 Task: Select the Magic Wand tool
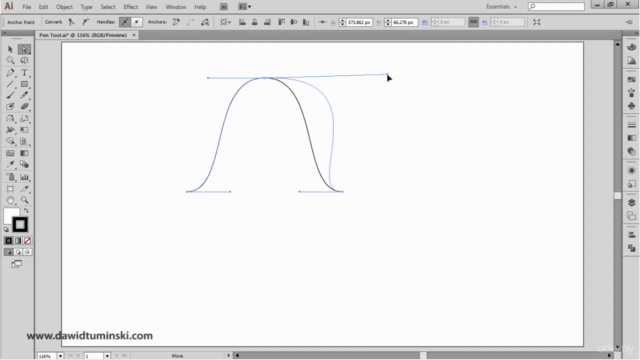(x=10, y=61)
